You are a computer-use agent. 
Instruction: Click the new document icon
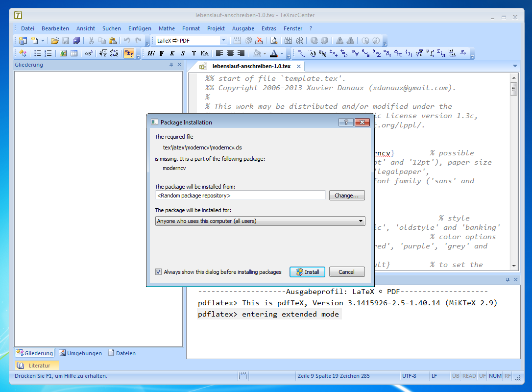pos(35,41)
